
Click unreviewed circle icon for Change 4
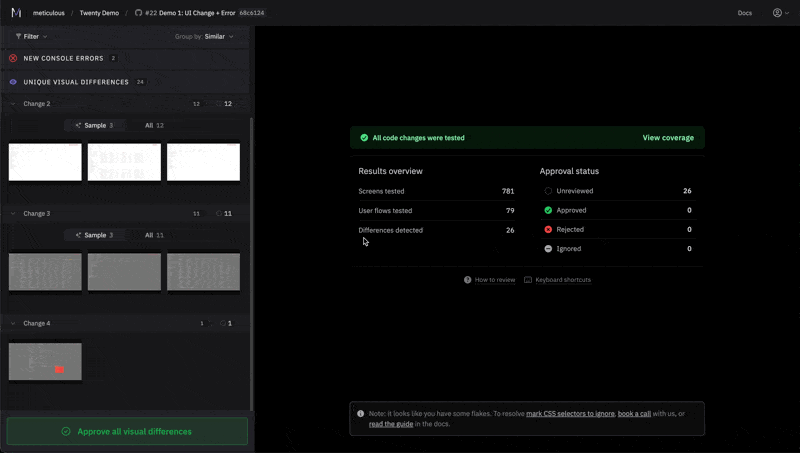(223, 323)
